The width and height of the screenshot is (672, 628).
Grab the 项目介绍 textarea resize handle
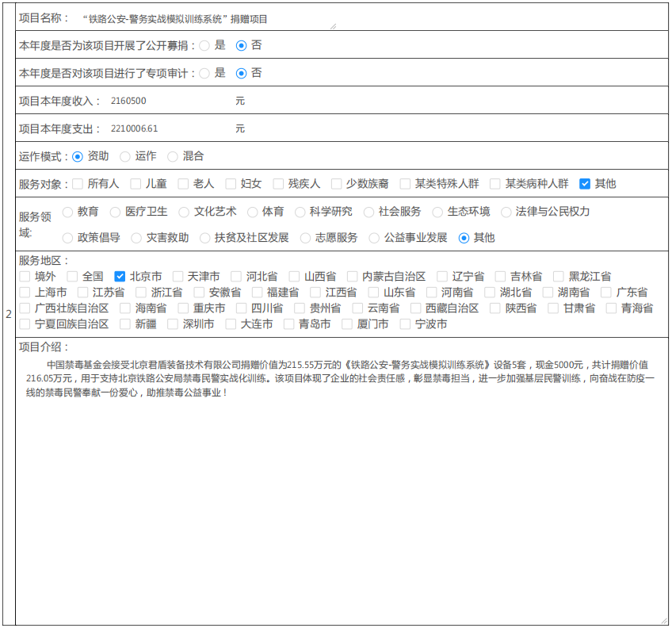664,620
